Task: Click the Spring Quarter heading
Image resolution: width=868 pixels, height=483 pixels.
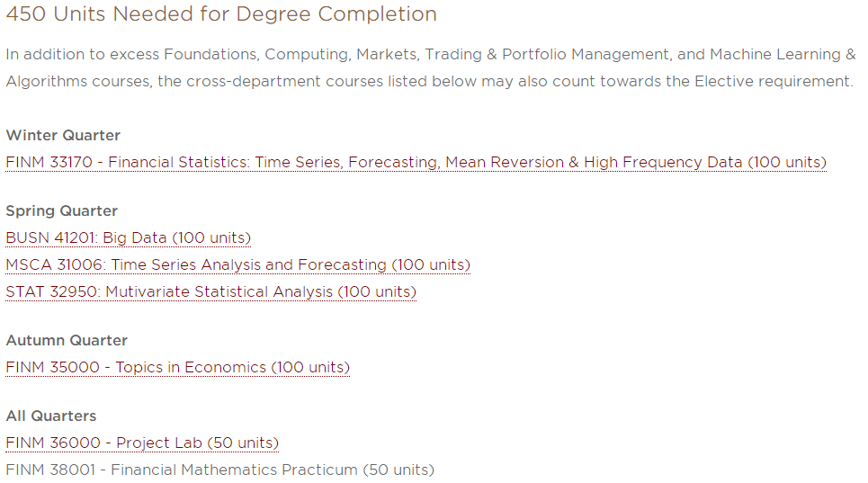Action: (x=61, y=211)
